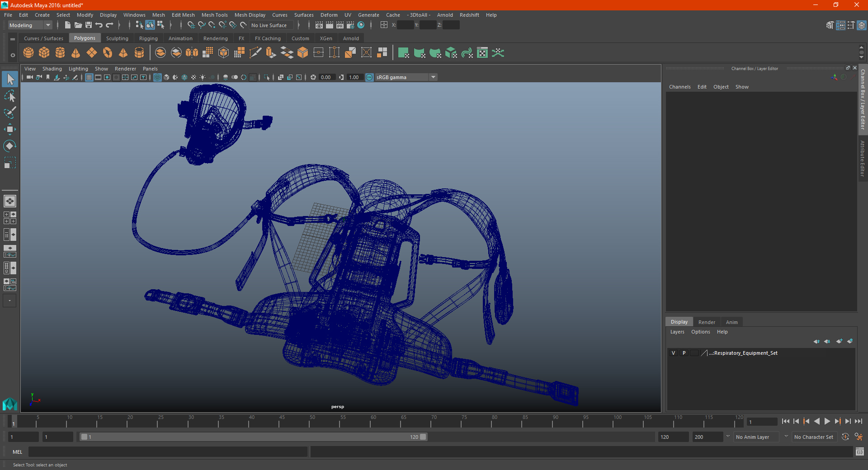The image size is (868, 470).
Task: Toggle wireframe display in viewport toolbar
Action: [157, 77]
